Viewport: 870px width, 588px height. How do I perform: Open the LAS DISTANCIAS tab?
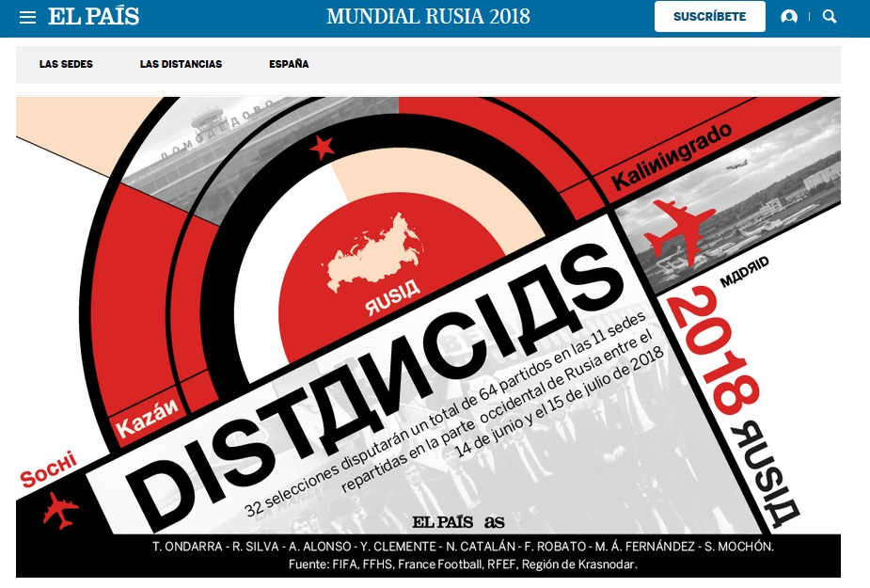(181, 64)
